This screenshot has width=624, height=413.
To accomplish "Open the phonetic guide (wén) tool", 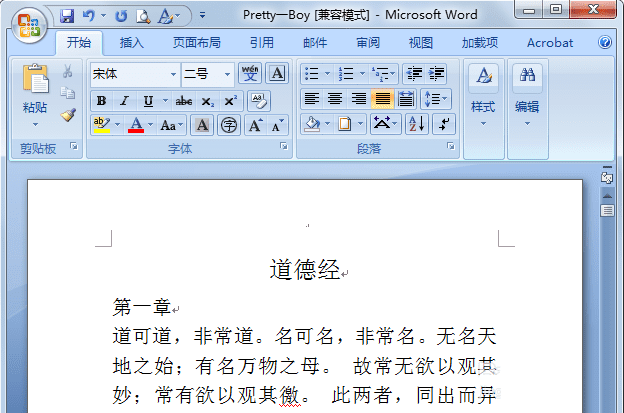I will (250, 73).
